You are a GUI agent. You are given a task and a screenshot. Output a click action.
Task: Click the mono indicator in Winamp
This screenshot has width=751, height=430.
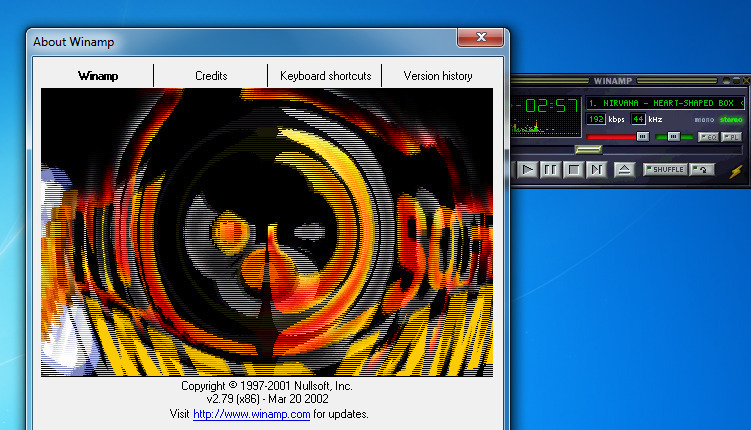point(704,120)
